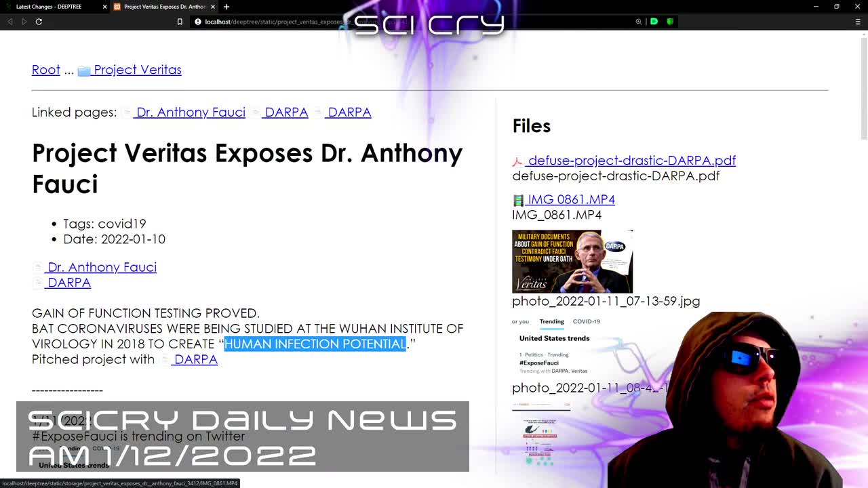Open the IMG 0861.MP4 video link
868x488 pixels.
pos(571,199)
